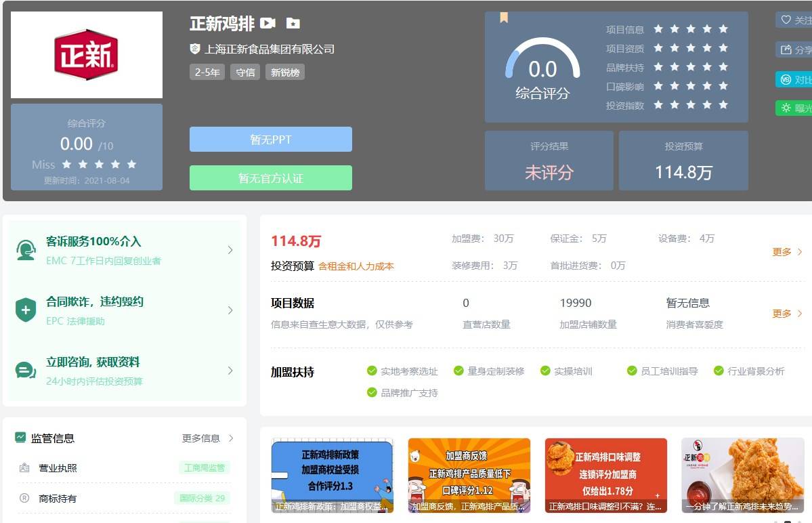Viewport: 812px width, 523px height.
Task: Click the shield icon next to 合同欺诈
Action: click(x=26, y=310)
